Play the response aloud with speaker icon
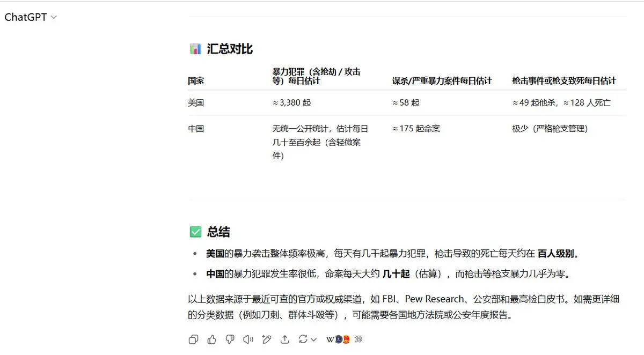Image resolution: width=644 pixels, height=355 pixels. pos(248,339)
